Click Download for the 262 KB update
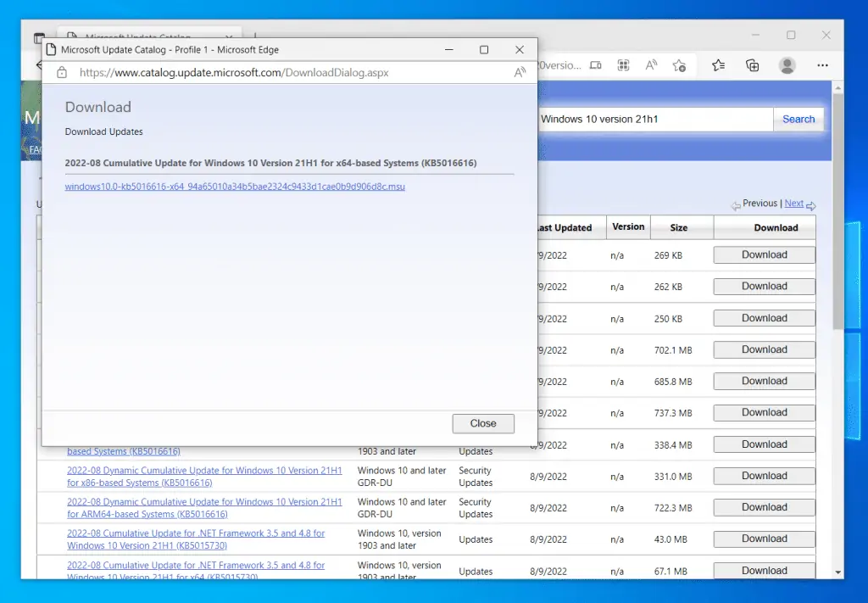This screenshot has width=868, height=603. pyautogui.click(x=764, y=287)
